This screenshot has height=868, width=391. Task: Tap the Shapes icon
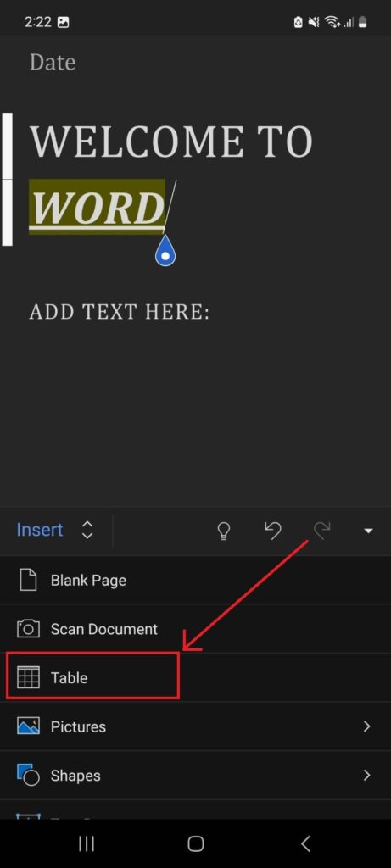(28, 775)
